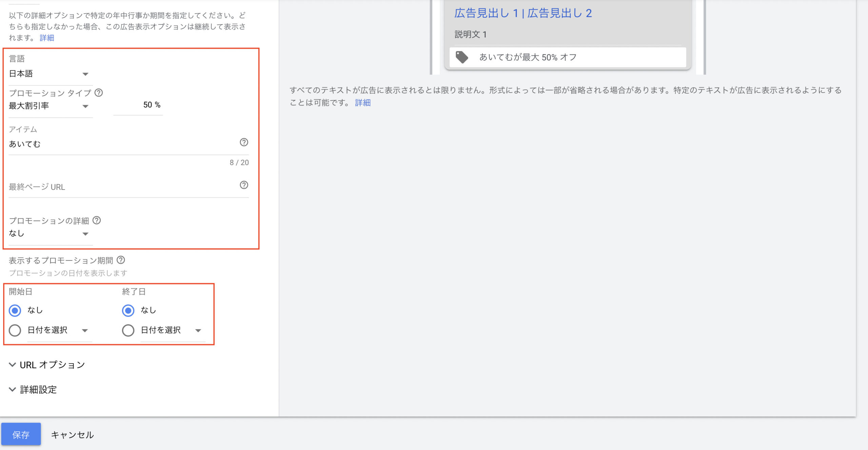Open promotion type dropdown showing 最大割引率
Viewport: 868px width, 450px height.
49,106
